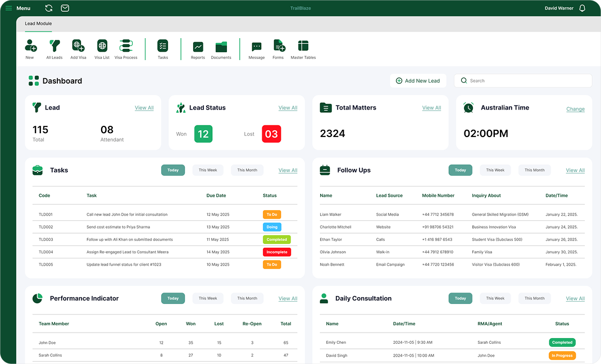Toggle Daily Consultation to This Week
The width and height of the screenshot is (601, 364).
pyautogui.click(x=495, y=298)
